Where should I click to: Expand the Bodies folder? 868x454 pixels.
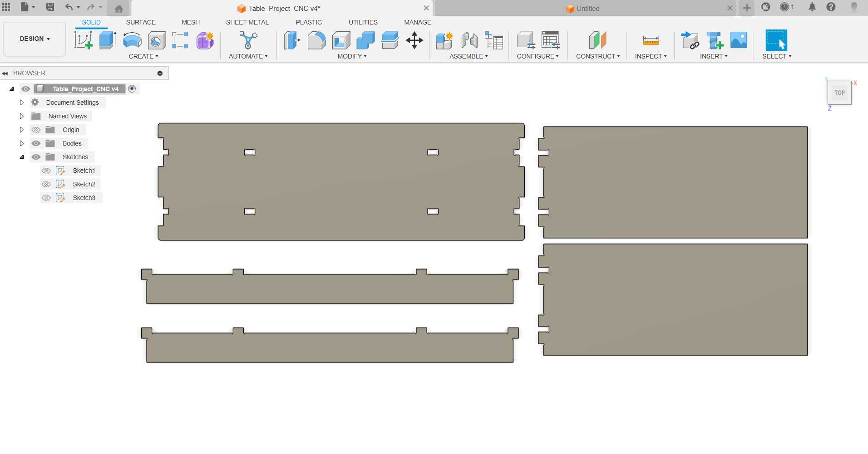point(21,143)
